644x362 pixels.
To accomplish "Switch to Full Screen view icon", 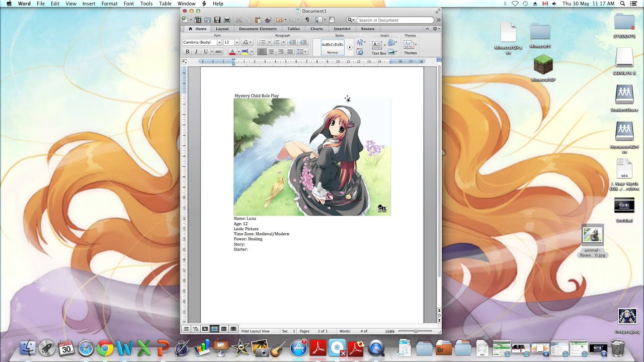I will point(233,329).
